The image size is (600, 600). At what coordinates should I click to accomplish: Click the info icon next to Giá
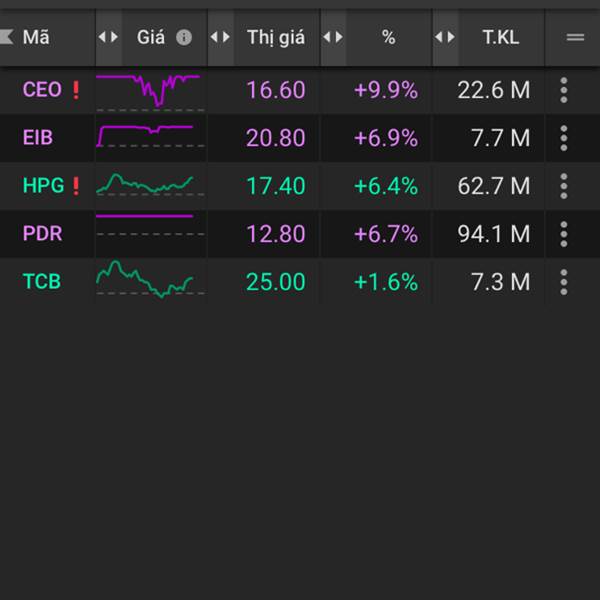tap(184, 37)
